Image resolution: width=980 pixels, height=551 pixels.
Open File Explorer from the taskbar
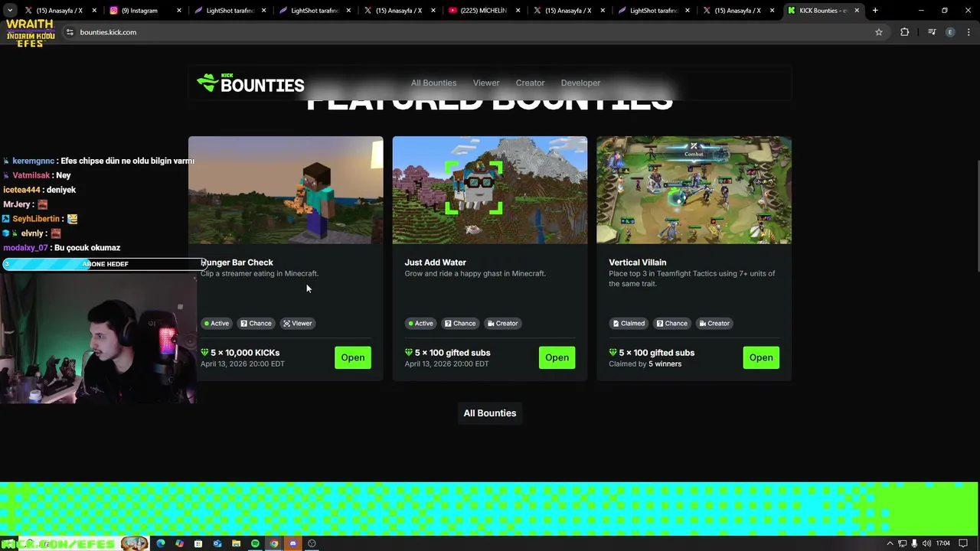[236, 543]
